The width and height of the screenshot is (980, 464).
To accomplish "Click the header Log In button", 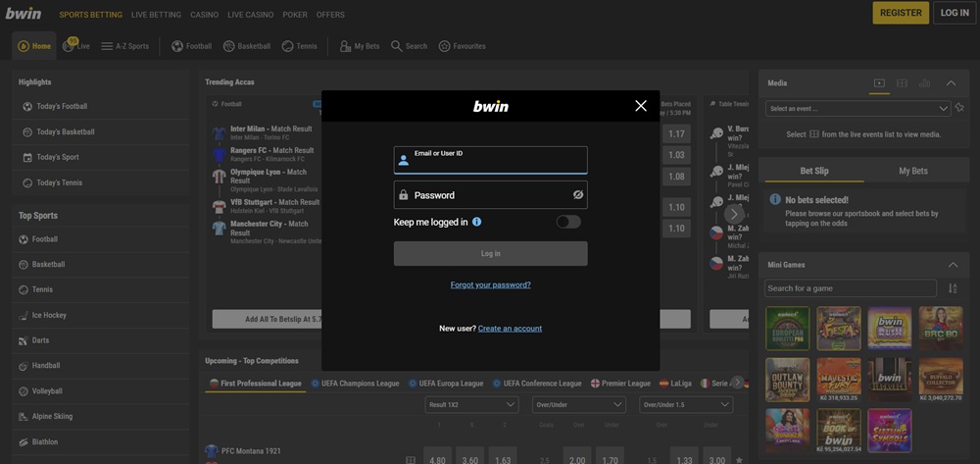I will (955, 13).
